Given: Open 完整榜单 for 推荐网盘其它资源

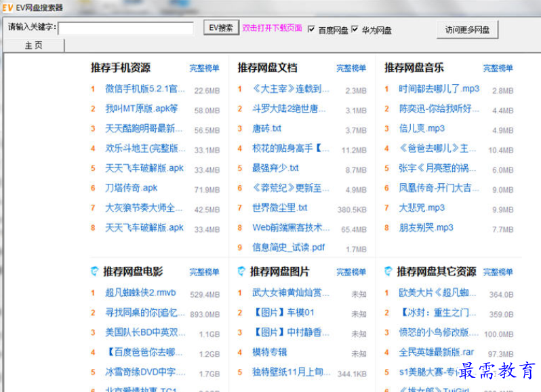Looking at the screenshot, I should (498, 272).
